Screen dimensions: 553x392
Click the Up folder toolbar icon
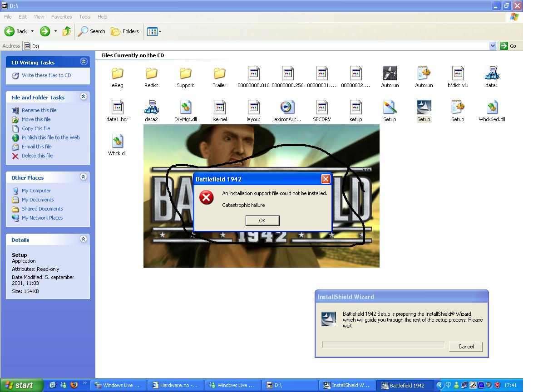pyautogui.click(x=67, y=31)
